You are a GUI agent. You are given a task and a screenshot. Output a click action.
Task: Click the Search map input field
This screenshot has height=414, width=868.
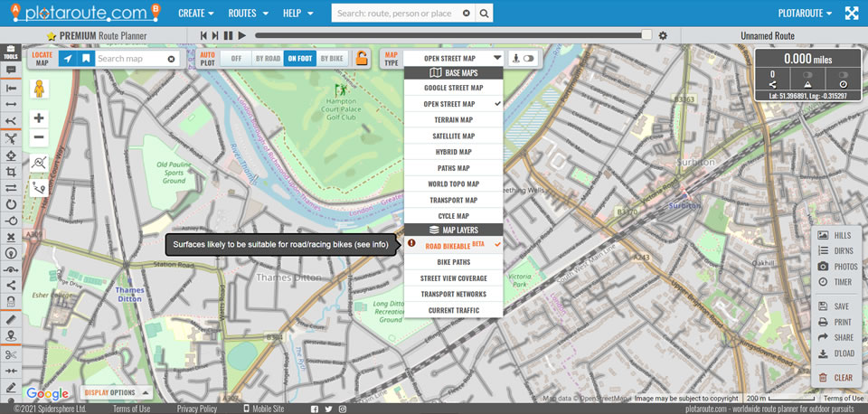point(137,59)
